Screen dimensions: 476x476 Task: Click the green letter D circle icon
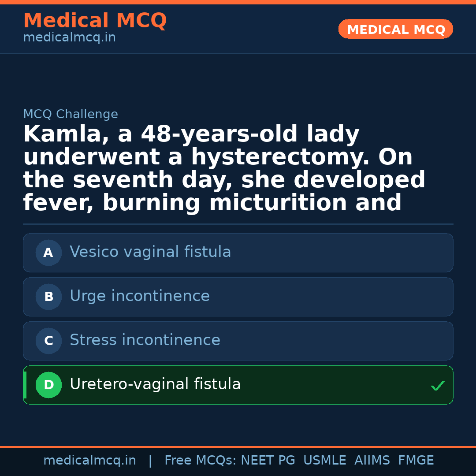[48, 385]
